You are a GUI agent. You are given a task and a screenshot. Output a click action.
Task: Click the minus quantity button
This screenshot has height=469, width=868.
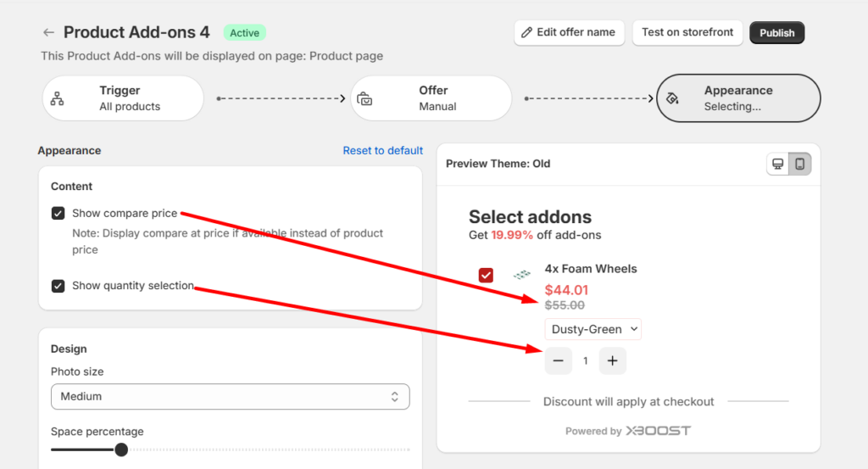coord(558,360)
